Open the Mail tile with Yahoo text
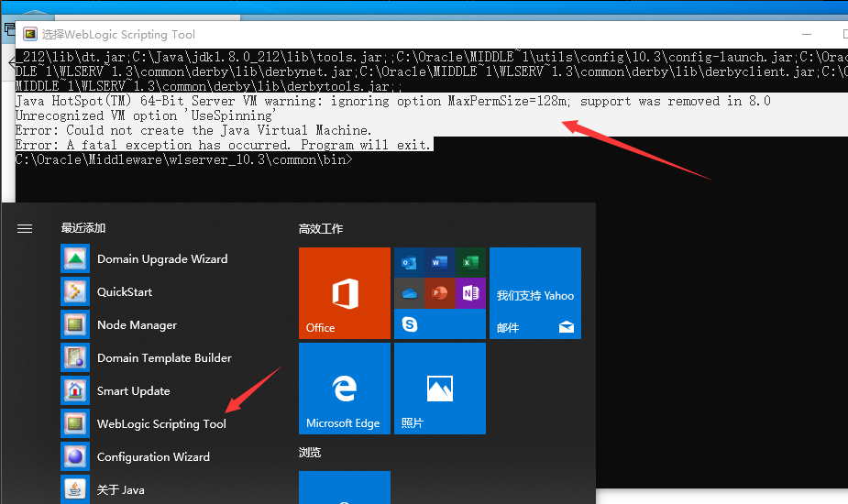 [x=535, y=293]
